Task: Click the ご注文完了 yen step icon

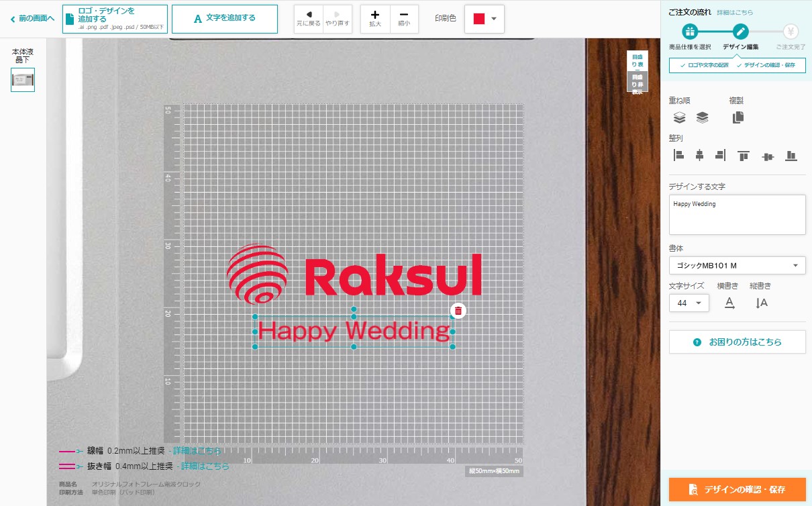Action: [x=791, y=31]
